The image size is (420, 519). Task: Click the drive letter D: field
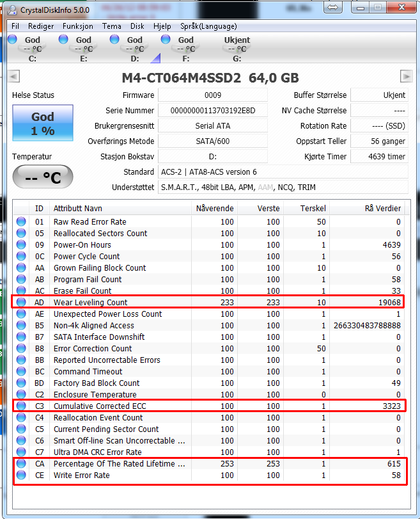(213, 157)
